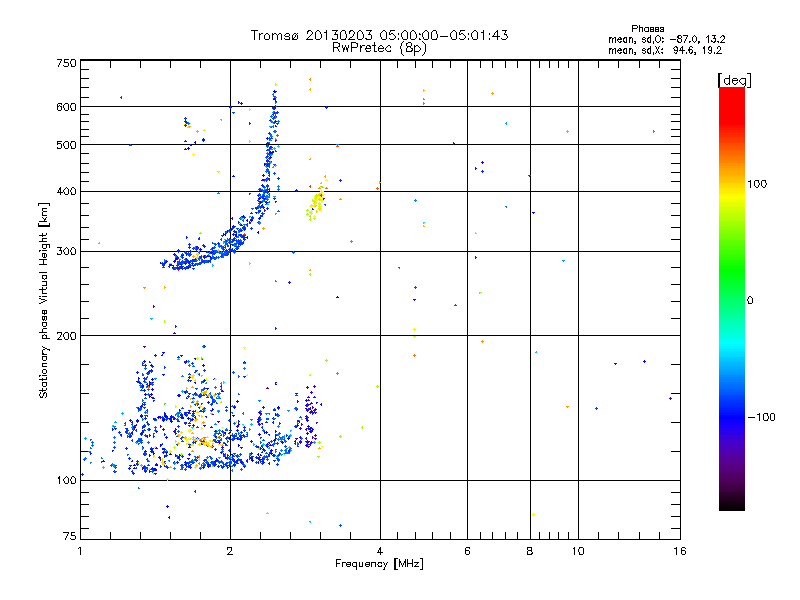Click the y-axis tick label '400'

(66, 192)
